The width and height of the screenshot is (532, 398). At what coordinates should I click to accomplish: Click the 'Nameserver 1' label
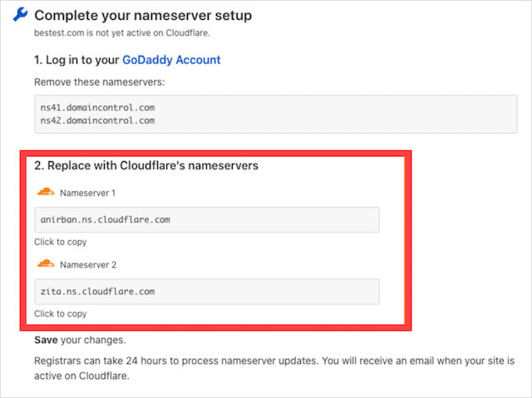(87, 193)
